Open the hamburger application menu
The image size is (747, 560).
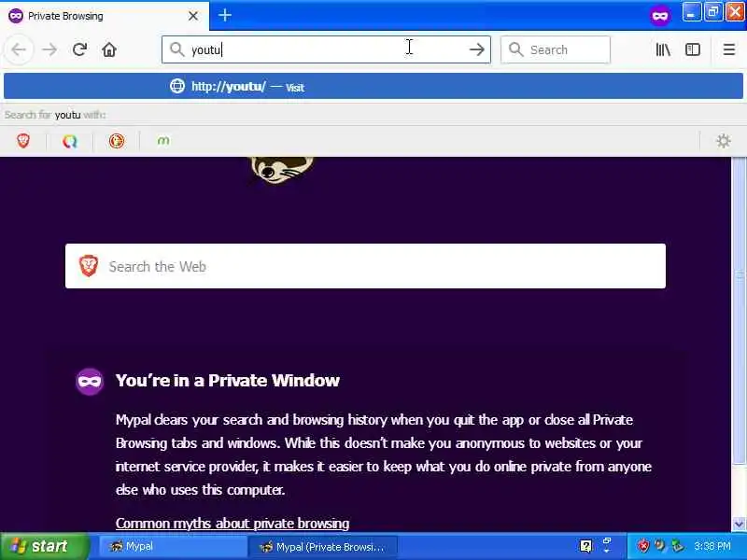click(x=729, y=49)
